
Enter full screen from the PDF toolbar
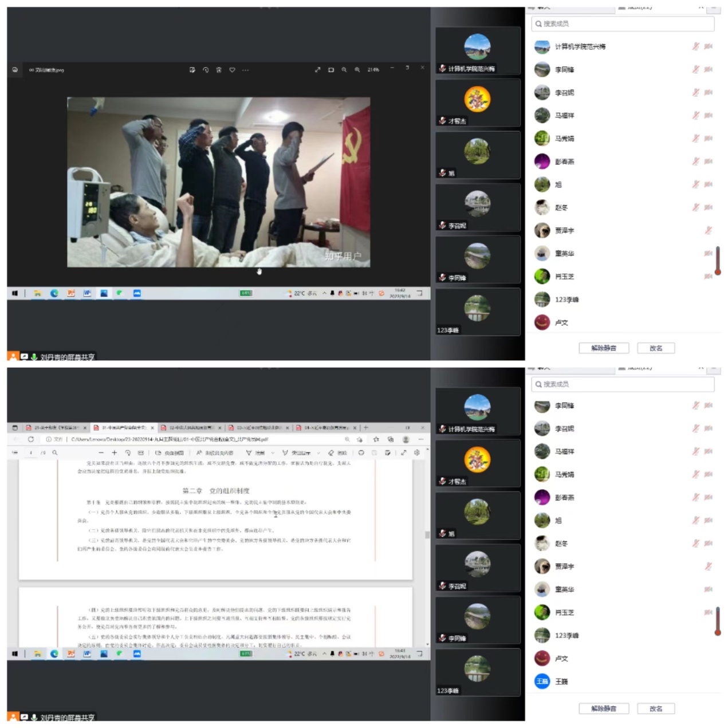point(403,452)
